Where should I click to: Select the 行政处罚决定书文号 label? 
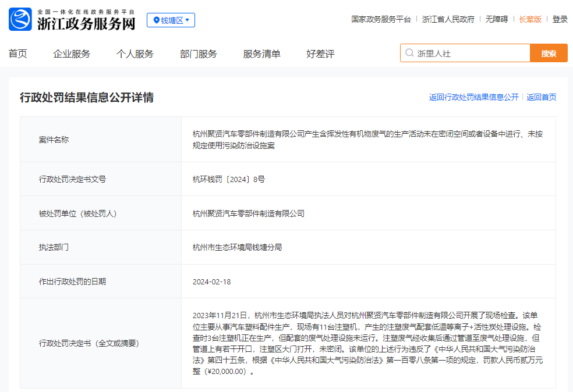click(x=72, y=179)
